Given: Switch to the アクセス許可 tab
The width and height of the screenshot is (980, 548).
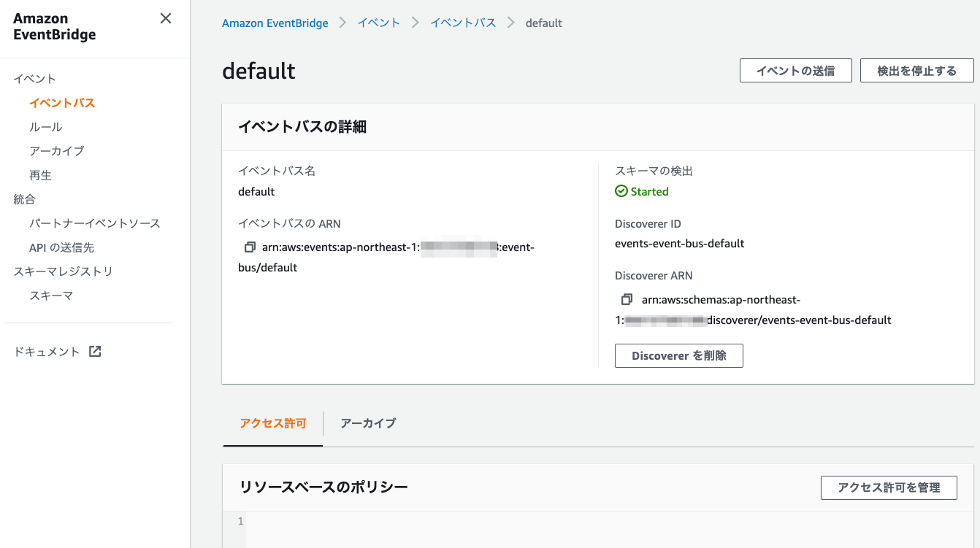Looking at the screenshot, I should coord(273,423).
